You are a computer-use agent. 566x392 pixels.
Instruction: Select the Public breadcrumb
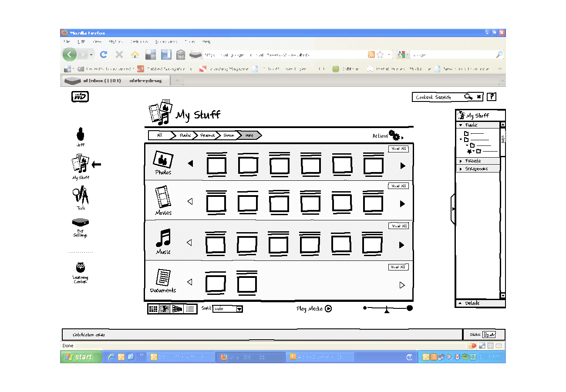[x=185, y=135]
